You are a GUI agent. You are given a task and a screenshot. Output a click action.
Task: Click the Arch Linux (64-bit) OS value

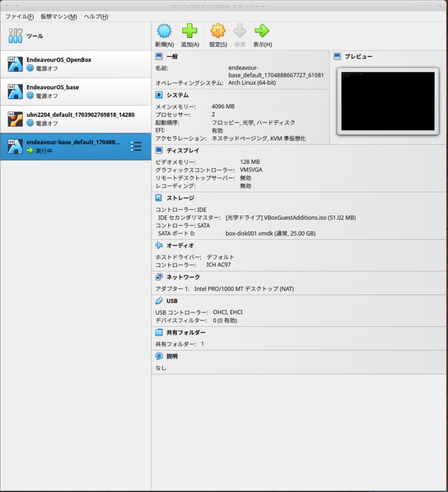click(252, 83)
